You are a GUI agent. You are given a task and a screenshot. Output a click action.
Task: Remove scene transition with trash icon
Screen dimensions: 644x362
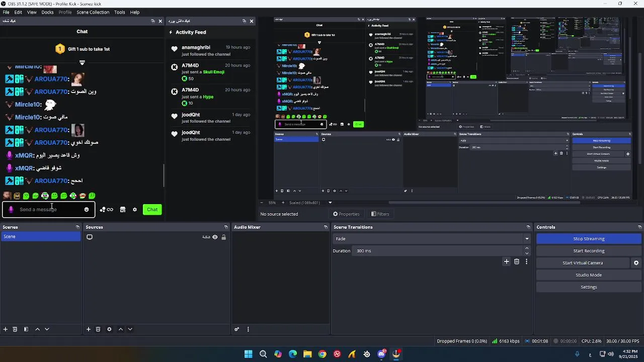517,261
